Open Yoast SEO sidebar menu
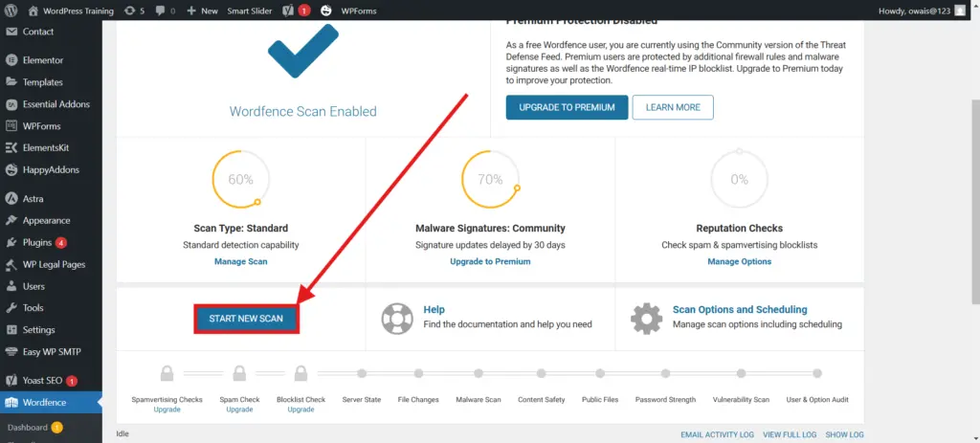980x443 pixels. (42, 381)
